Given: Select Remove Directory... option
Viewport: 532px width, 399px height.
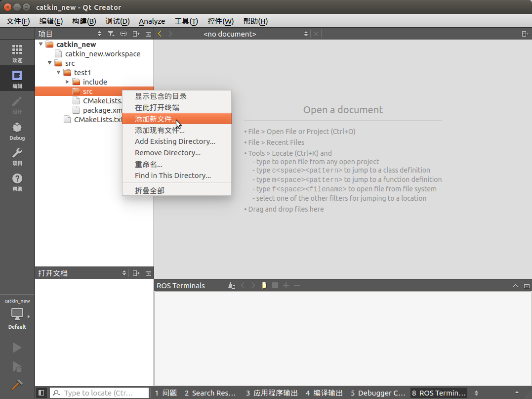Looking at the screenshot, I should [177, 152].
